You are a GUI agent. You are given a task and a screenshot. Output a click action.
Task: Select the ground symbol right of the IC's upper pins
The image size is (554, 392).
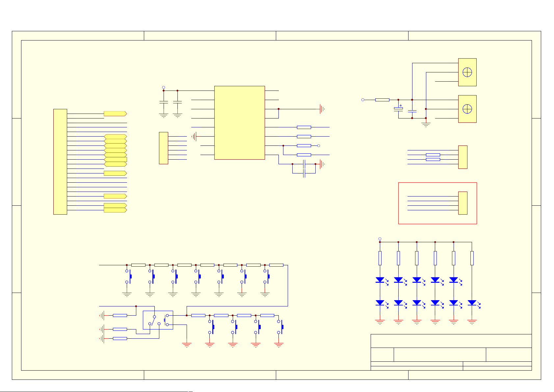click(x=322, y=109)
